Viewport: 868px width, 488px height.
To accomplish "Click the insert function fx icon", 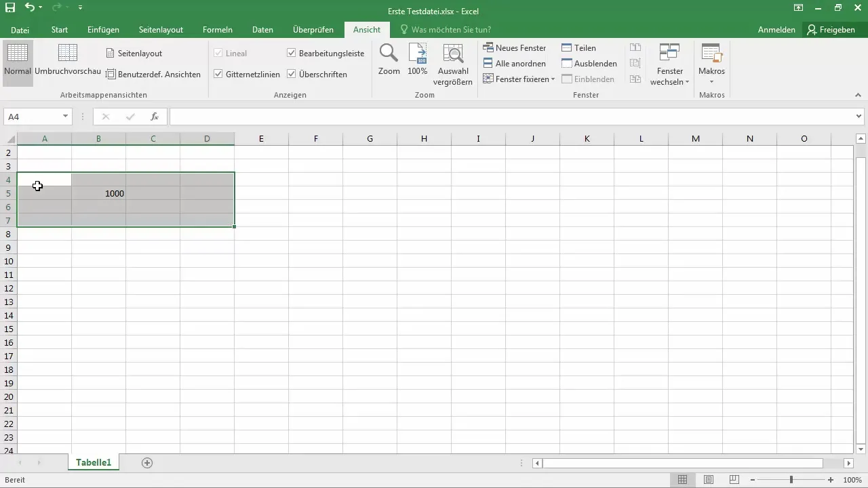I will point(155,117).
